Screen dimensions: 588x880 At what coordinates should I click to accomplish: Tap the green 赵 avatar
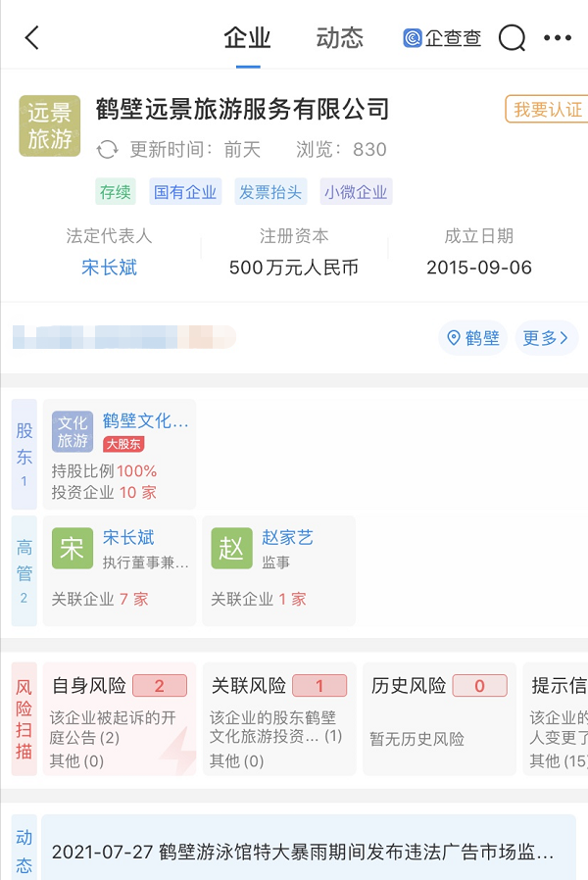[x=231, y=549]
